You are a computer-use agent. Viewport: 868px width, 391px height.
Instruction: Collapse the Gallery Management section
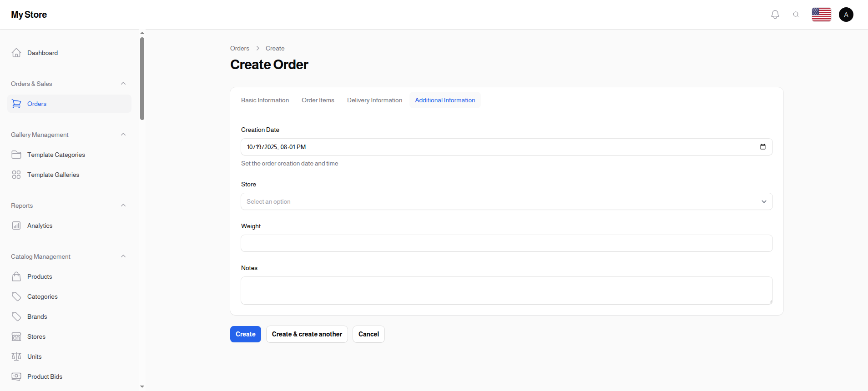tap(123, 135)
